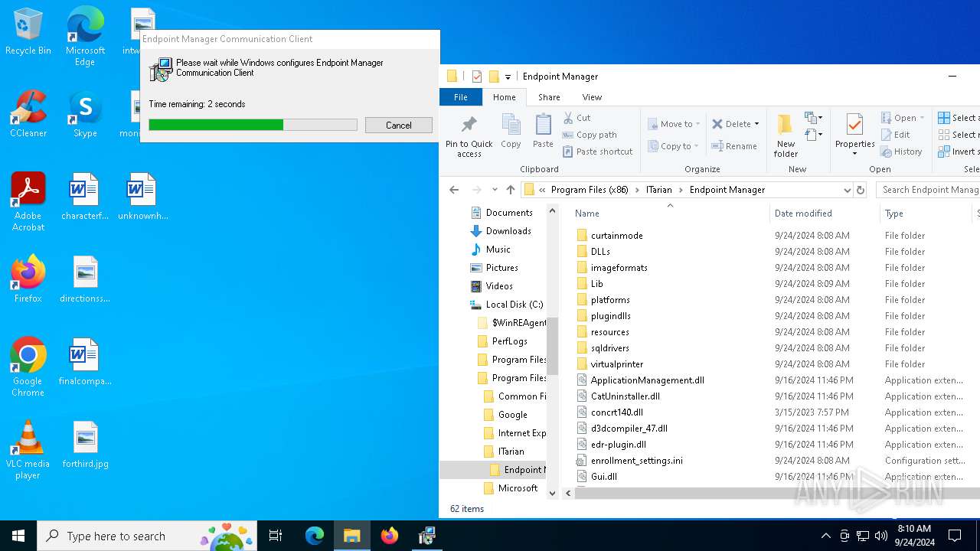Click Task View on the taskbar
Viewport: 980px width, 551px height.
276,536
